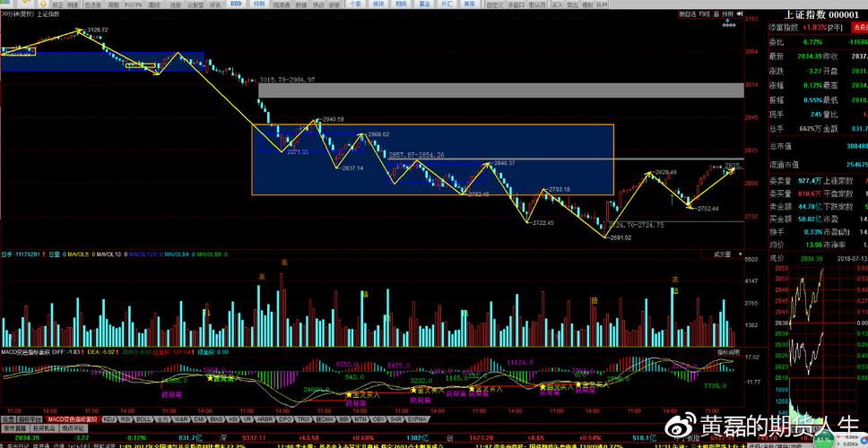Click the 指标说明 label in MACD panel
This screenshot has width=868, height=448.
(x=728, y=353)
